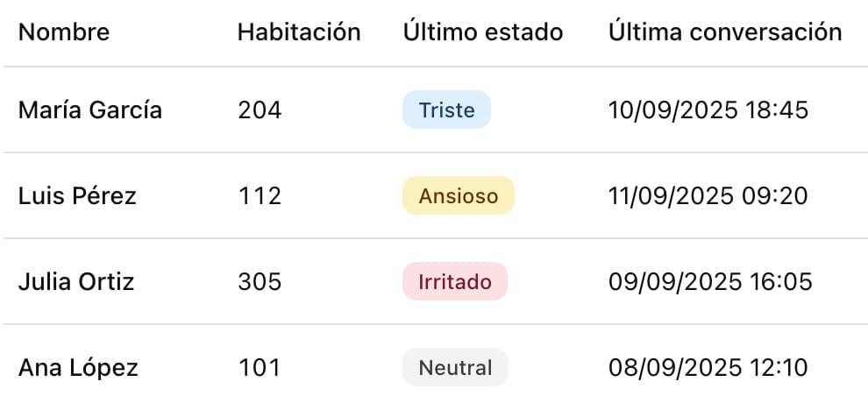The image size is (868, 403).
Task: Select the 11/09/2025 09:20 conversation timestamp
Action: (708, 195)
